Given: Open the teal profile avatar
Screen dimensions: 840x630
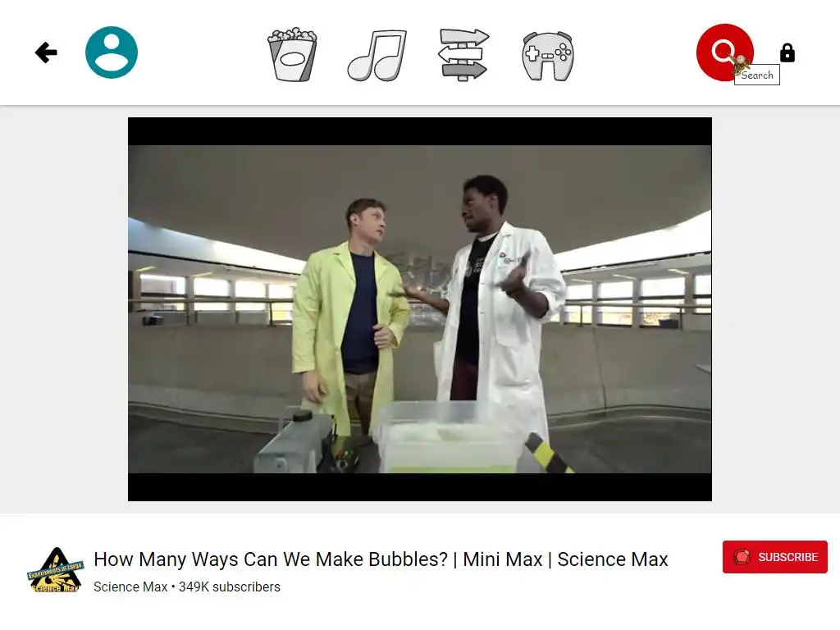Looking at the screenshot, I should click(x=112, y=52).
